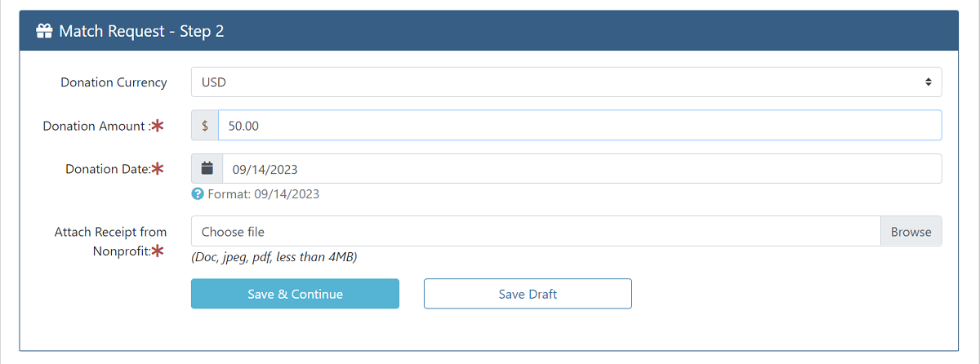Click the Match Request - Step 2 header title
Screen dimensions: 980x364
pos(141,31)
